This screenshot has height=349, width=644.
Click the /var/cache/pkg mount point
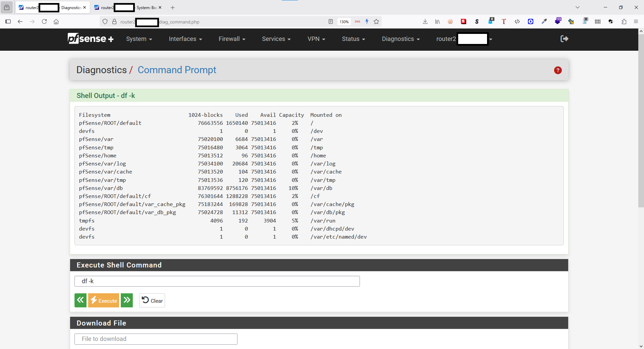tap(332, 204)
